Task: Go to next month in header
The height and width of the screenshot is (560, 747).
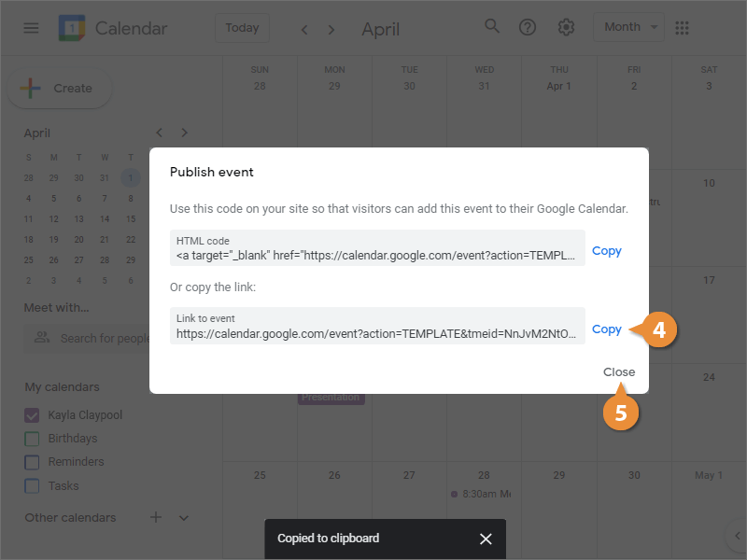Action: click(x=331, y=29)
